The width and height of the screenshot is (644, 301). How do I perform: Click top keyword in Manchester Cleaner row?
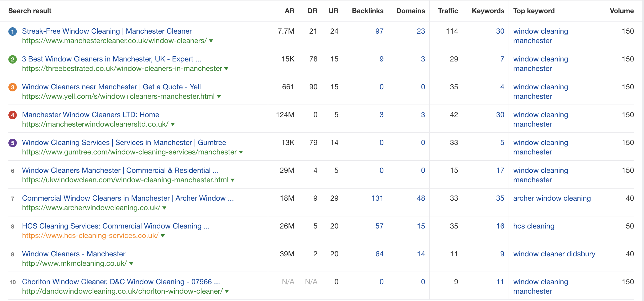pyautogui.click(x=540, y=36)
